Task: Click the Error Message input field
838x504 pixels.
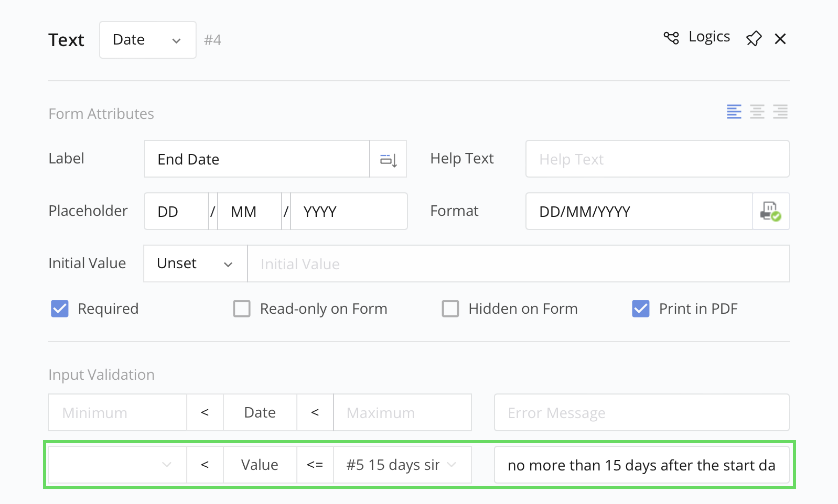Action: pos(641,413)
